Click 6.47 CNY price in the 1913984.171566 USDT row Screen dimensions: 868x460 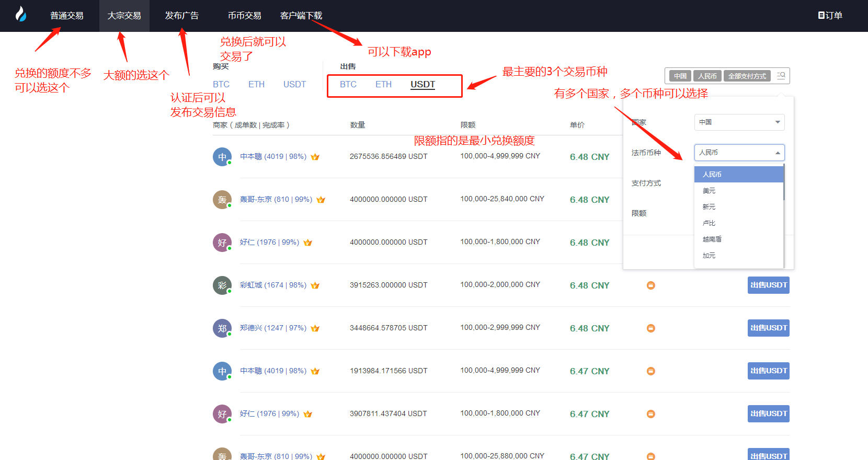pyautogui.click(x=590, y=371)
